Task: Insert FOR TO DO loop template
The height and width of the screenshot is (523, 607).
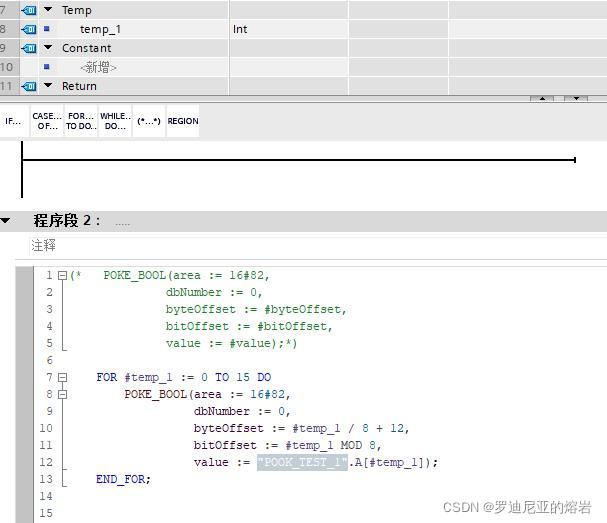Action: pyautogui.click(x=81, y=121)
